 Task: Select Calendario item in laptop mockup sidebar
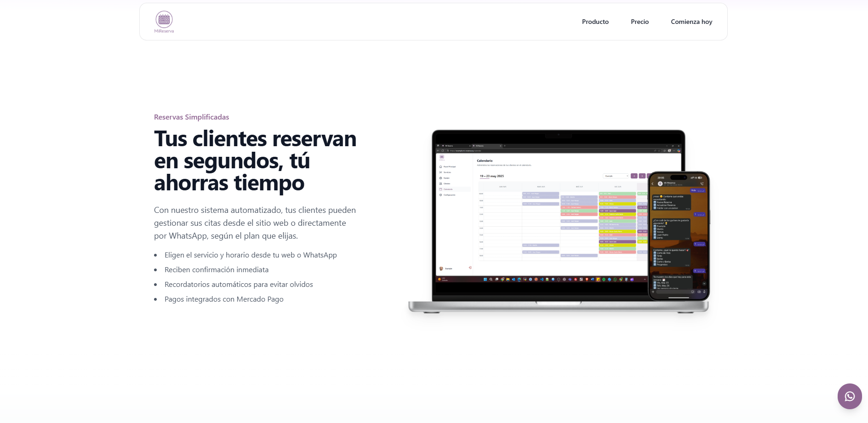[x=448, y=189]
